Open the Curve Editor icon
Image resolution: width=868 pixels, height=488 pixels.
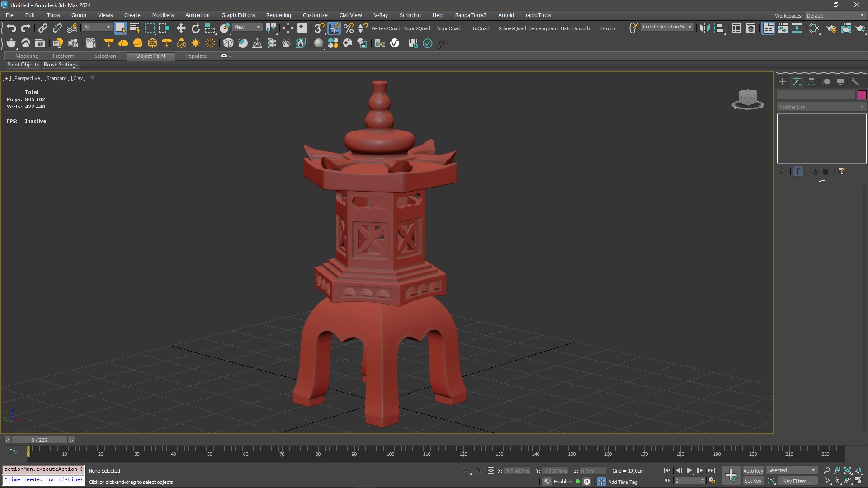(x=783, y=28)
